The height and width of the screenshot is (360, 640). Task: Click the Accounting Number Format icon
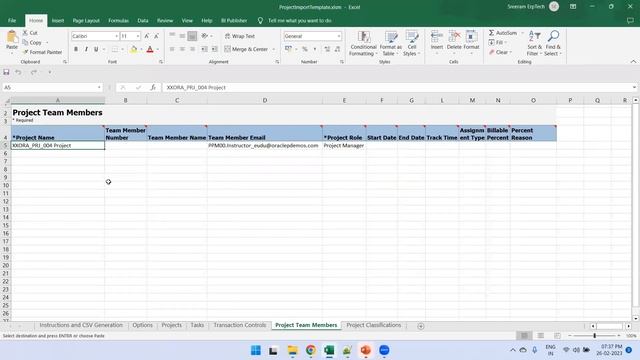[x=288, y=49]
